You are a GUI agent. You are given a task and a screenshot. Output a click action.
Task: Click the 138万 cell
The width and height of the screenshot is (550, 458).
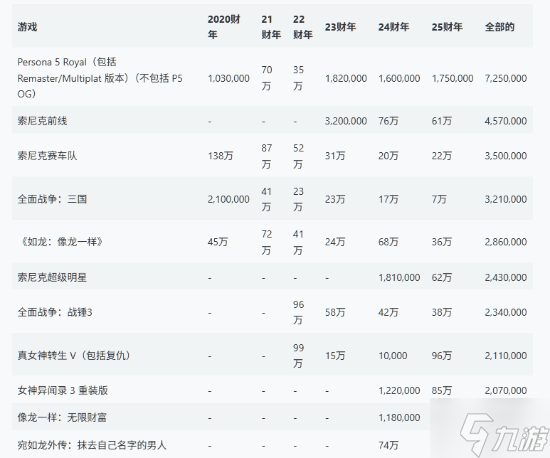click(220, 156)
